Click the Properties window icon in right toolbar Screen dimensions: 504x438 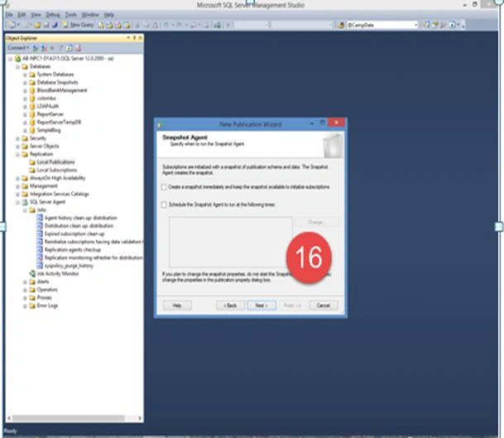click(x=434, y=25)
